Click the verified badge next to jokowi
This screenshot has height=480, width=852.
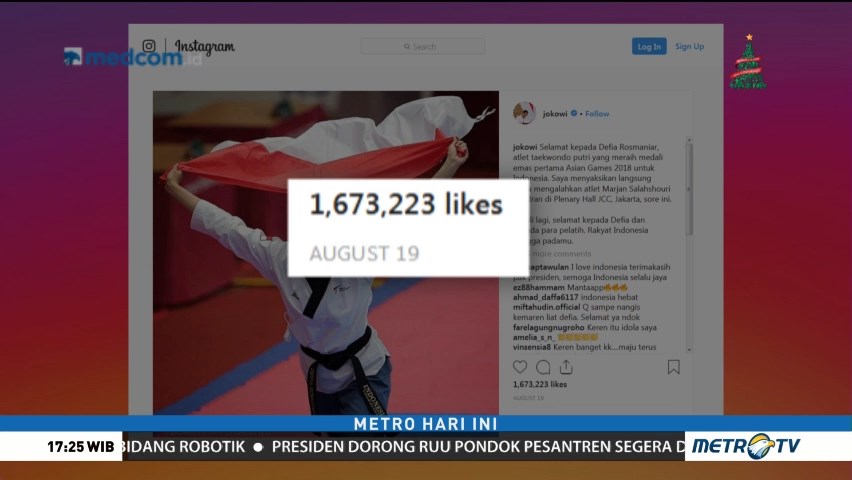pos(574,113)
